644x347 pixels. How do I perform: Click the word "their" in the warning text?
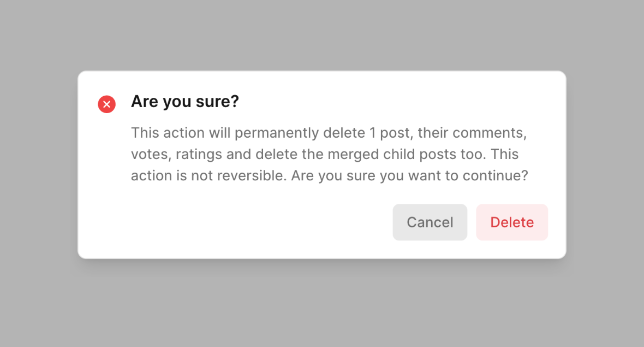tap(433, 133)
